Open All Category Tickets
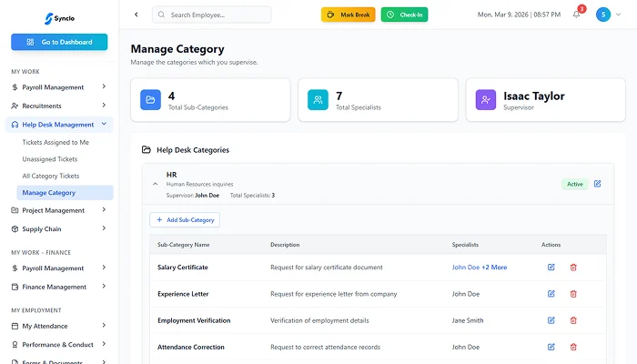 point(51,176)
